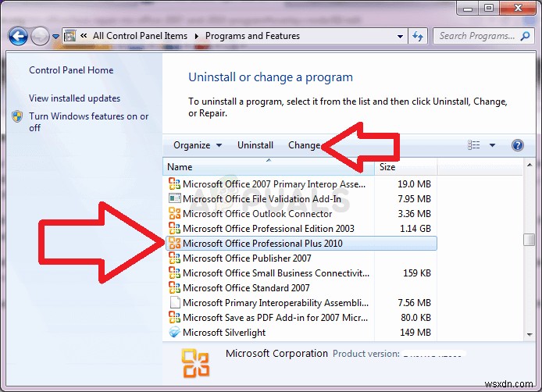Click the scroll up arrow of the list

[x=530, y=165]
